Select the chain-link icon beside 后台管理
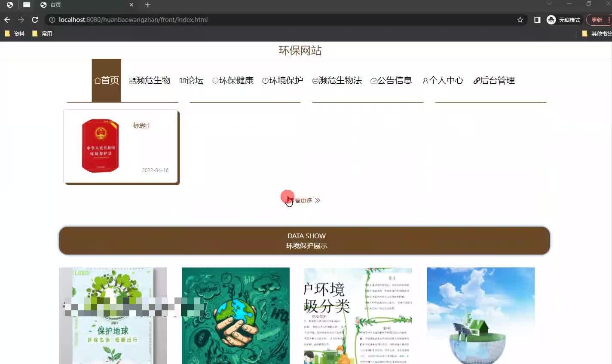This screenshot has height=364, width=612. [x=477, y=80]
